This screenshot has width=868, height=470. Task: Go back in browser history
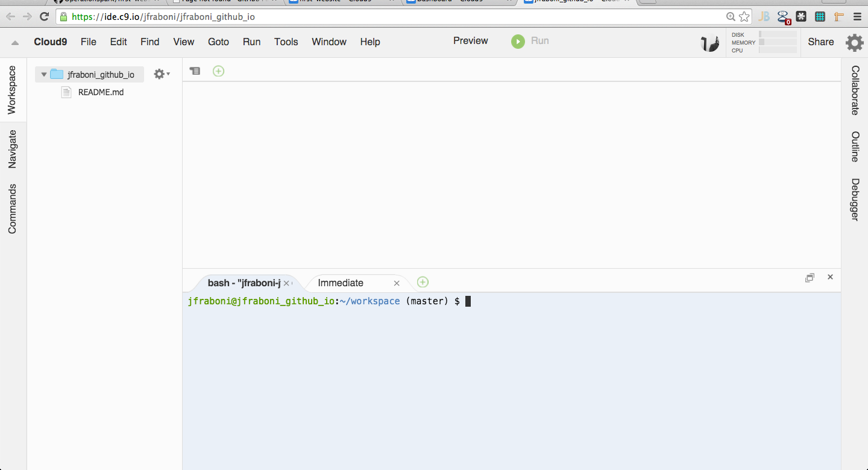click(x=10, y=17)
